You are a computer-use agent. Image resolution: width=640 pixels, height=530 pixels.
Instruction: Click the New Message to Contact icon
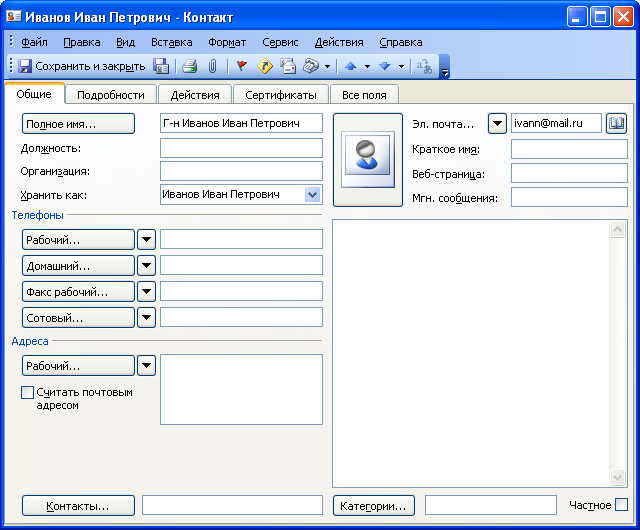click(x=288, y=66)
